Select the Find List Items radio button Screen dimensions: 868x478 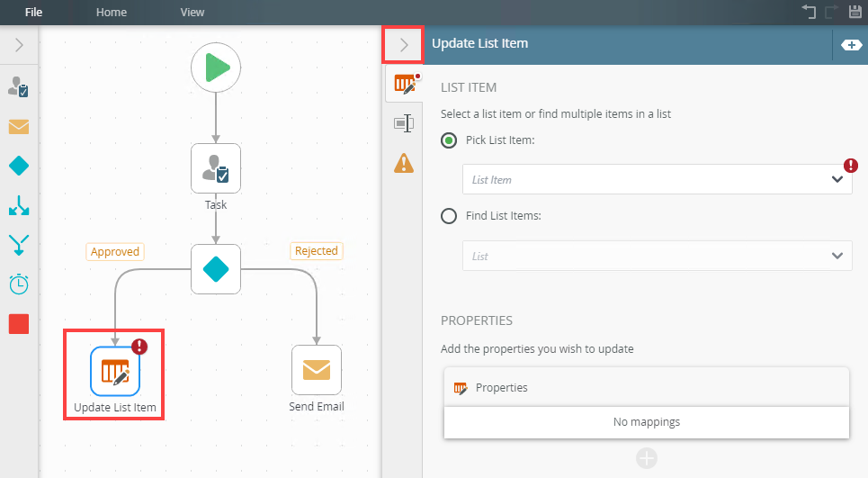[449, 215]
